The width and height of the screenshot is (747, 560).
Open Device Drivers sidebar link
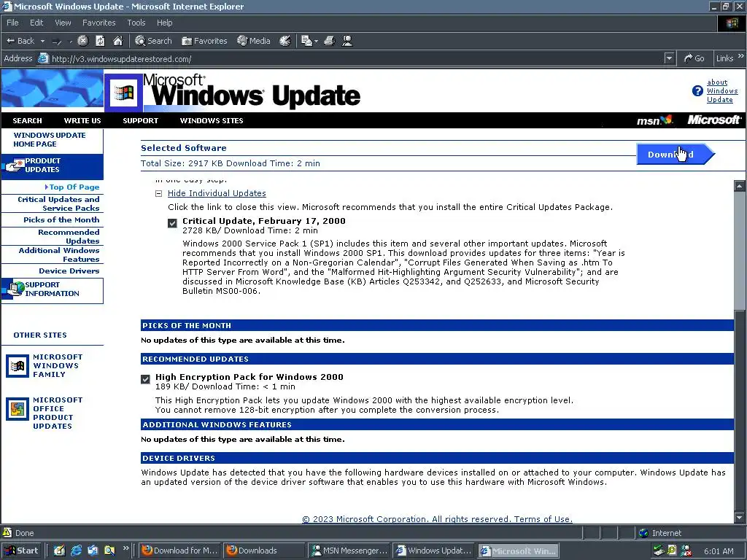pos(69,271)
